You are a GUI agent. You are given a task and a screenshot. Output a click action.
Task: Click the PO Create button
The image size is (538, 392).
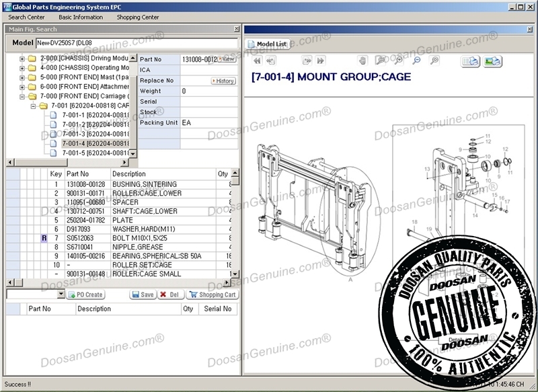85,295
